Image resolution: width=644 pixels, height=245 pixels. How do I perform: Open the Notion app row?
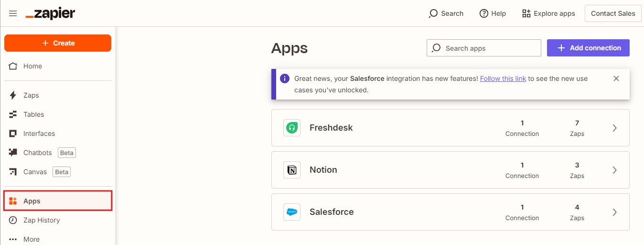451,170
